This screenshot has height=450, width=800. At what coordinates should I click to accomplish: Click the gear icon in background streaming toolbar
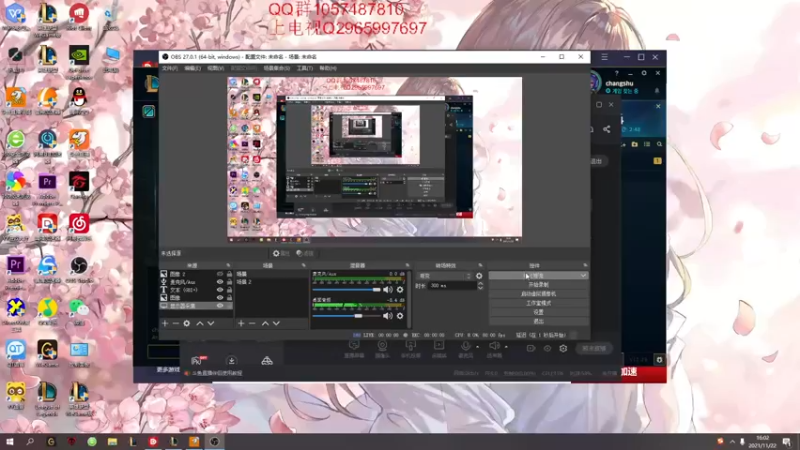(x=563, y=348)
